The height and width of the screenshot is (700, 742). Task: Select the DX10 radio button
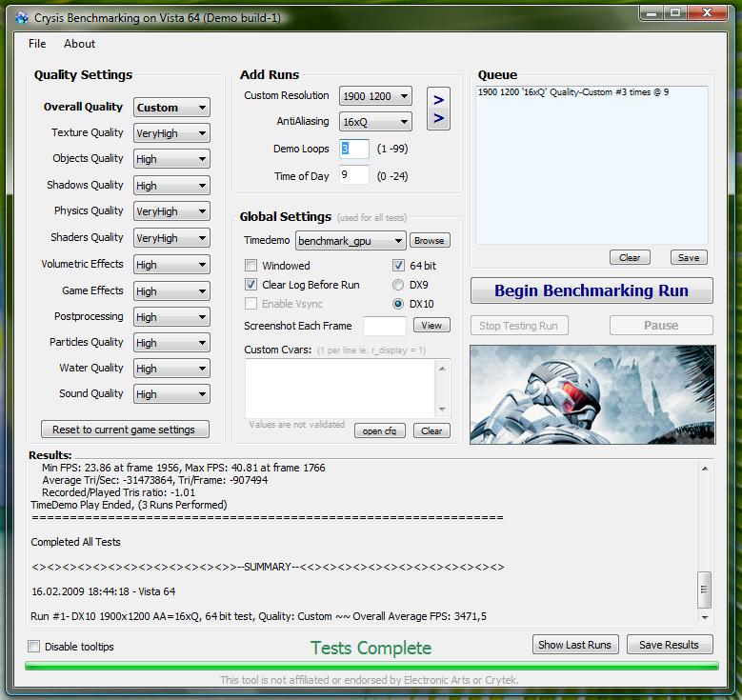398,304
